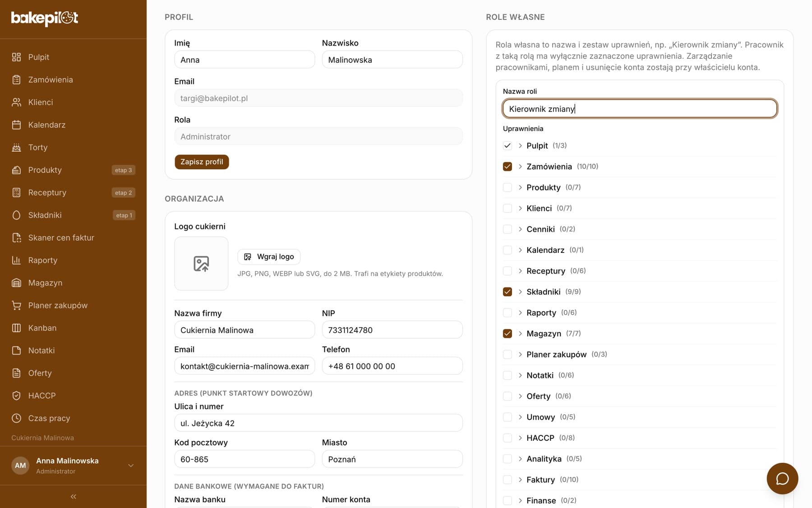Click the HACCP shield icon
812x508 pixels.
click(x=16, y=396)
